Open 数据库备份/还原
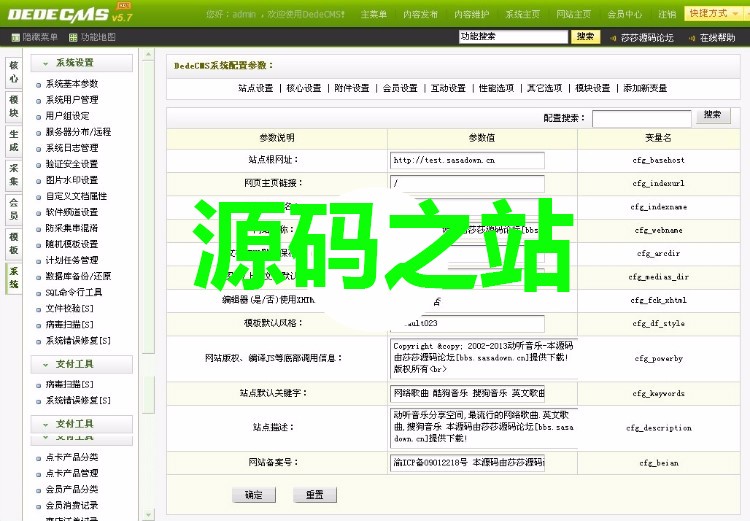 coord(78,276)
